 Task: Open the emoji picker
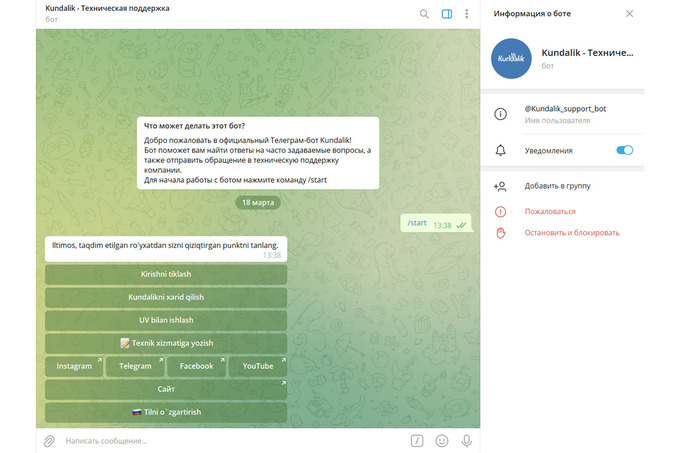point(442,440)
